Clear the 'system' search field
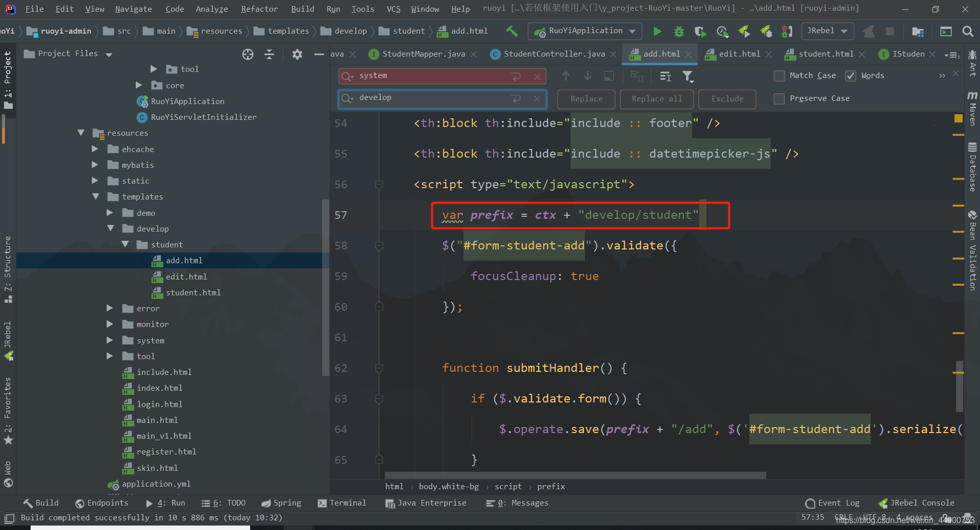 (x=537, y=77)
